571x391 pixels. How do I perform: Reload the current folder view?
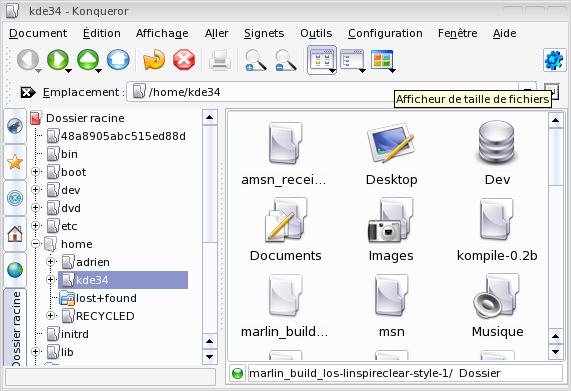pos(154,60)
